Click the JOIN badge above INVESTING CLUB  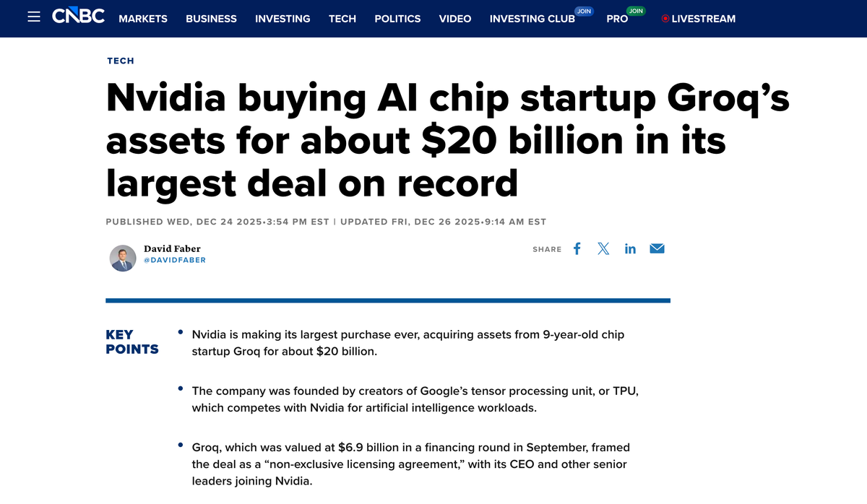tap(584, 11)
